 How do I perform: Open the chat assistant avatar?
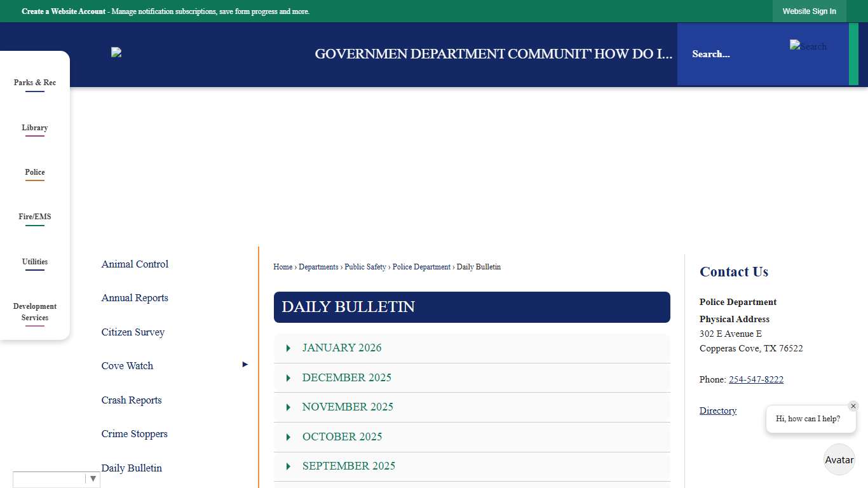(839, 459)
